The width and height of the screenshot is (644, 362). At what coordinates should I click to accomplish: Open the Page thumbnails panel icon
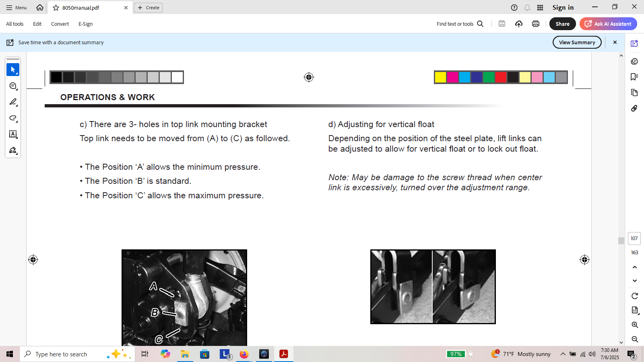pos(634,93)
